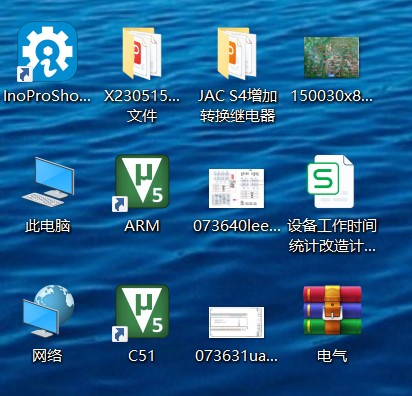Screen dimensions: 412x396
Task: Click the 150030x8... file name label
Action: coord(332,96)
